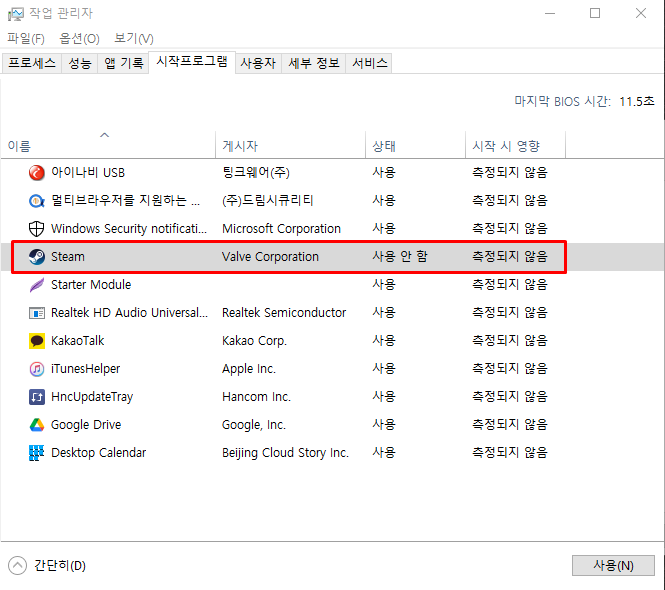Click publisher Hancom Inc.
Image resolution: width=665 pixels, height=590 pixels.
256,397
